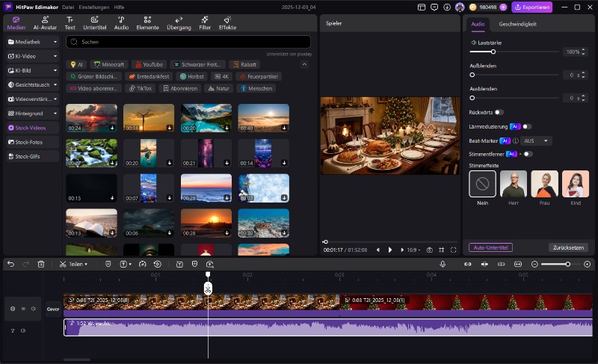Click the delete trash icon in timeline toolbar
This screenshot has width=598, height=364.
pos(41,264)
